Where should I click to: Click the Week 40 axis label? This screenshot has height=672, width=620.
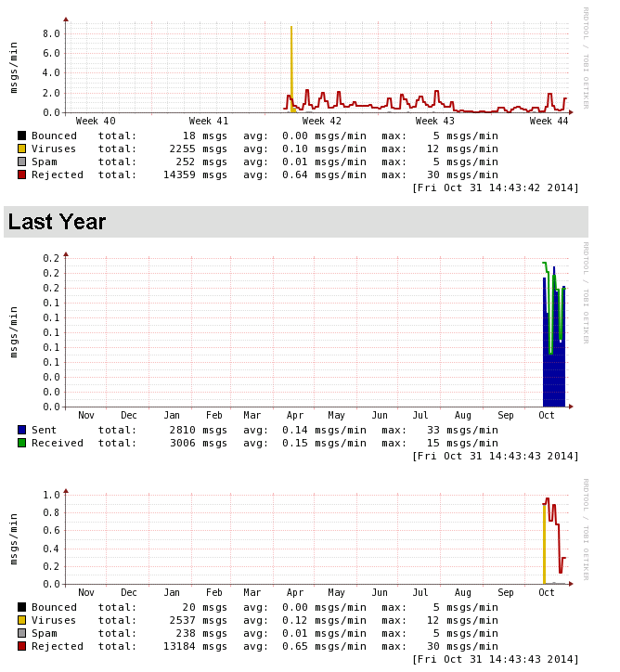[96, 122]
